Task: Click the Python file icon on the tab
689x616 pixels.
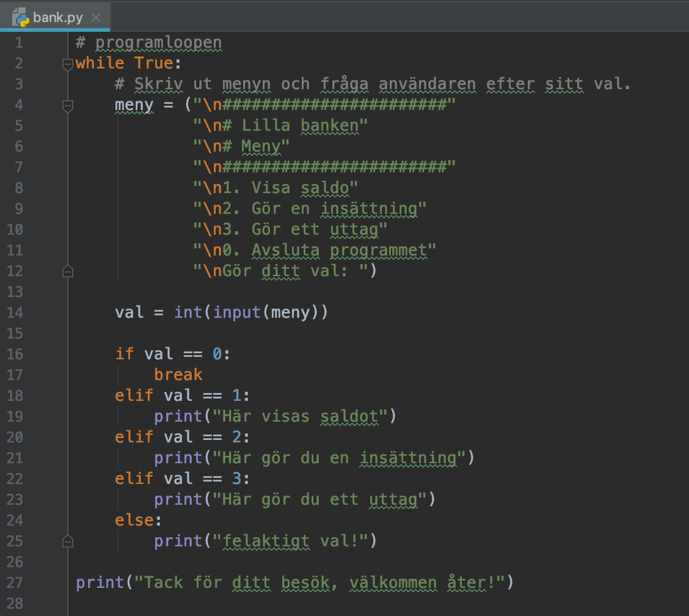Action: 21,17
